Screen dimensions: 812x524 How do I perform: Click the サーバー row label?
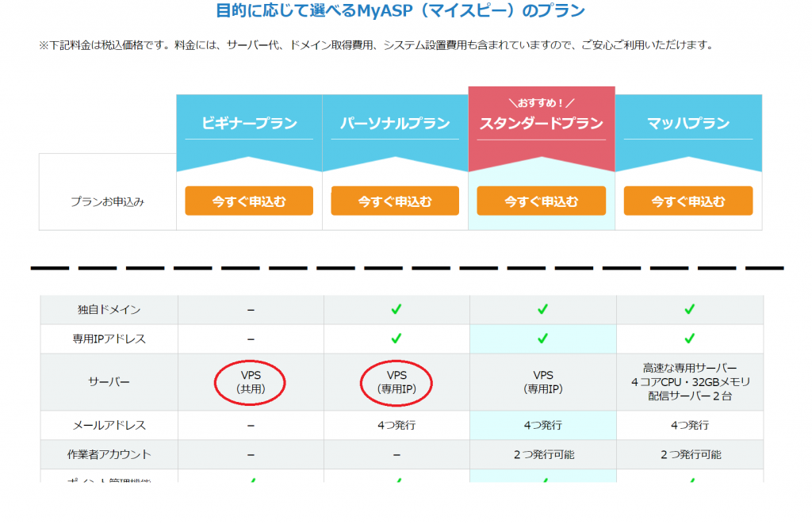(x=109, y=382)
